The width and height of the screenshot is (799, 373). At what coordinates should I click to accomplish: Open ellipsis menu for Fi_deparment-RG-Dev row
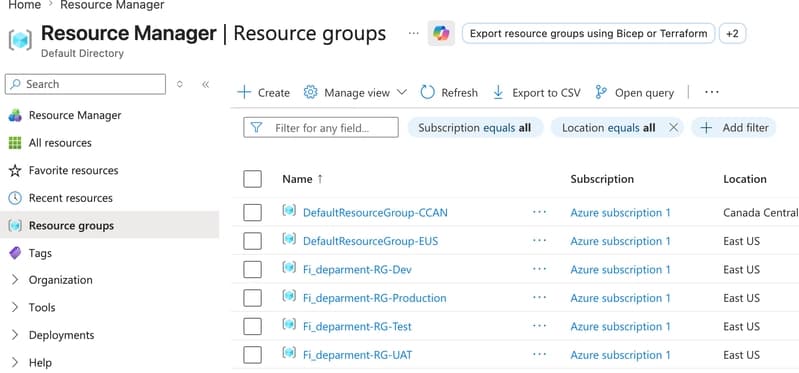point(539,270)
